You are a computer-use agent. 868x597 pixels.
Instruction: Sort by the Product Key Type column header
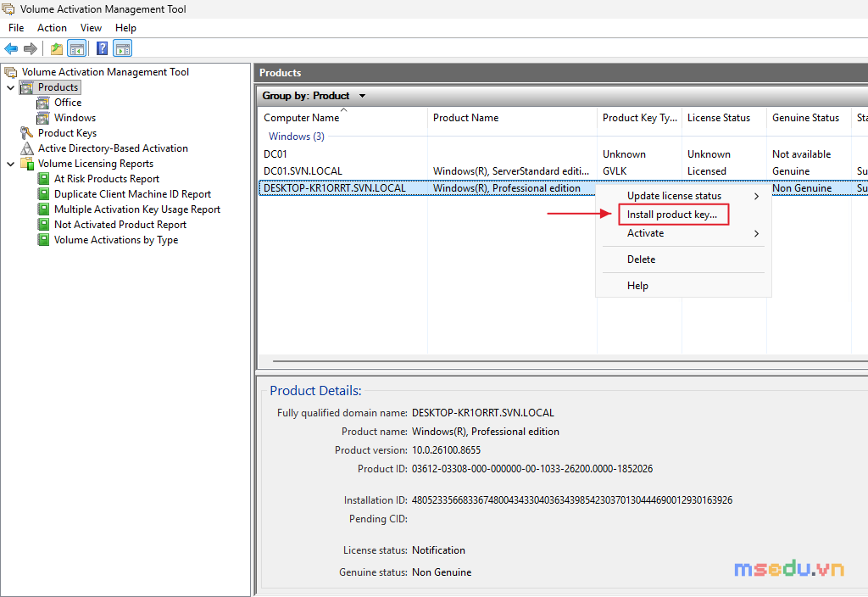click(639, 118)
